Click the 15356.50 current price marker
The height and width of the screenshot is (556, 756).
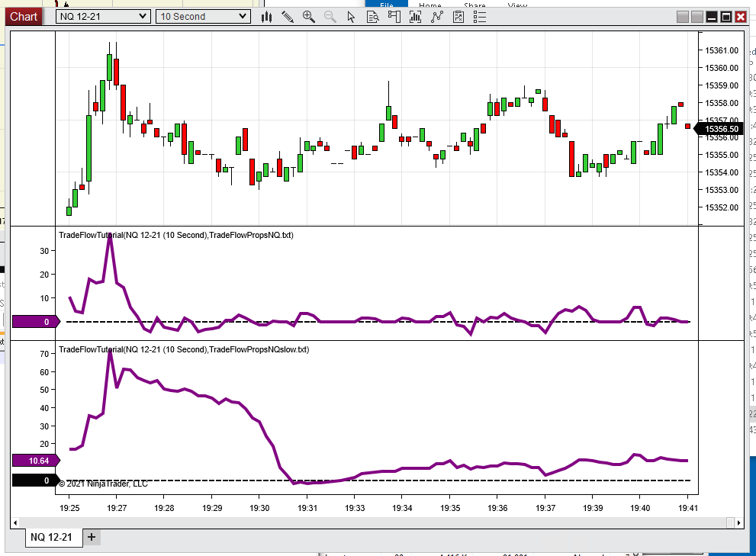719,129
